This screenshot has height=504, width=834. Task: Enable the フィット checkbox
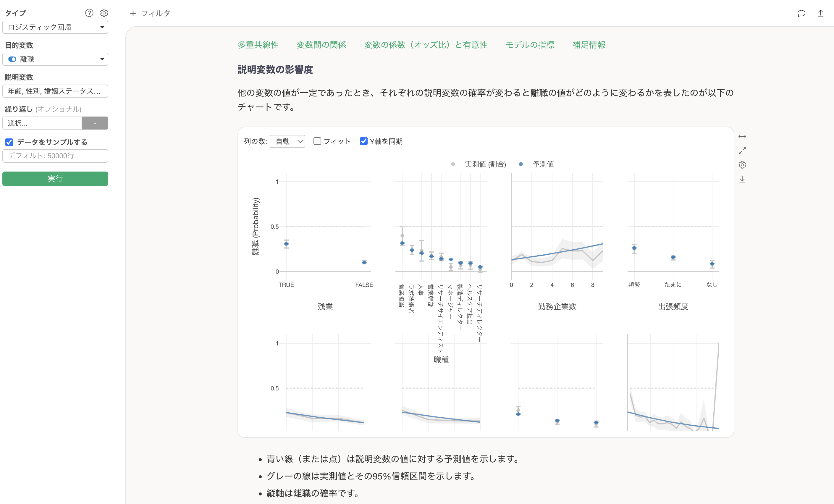click(x=317, y=141)
